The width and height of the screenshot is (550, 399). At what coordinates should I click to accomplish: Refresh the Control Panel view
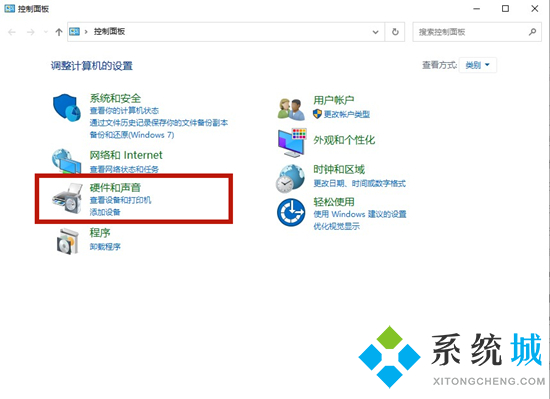pyautogui.click(x=395, y=32)
